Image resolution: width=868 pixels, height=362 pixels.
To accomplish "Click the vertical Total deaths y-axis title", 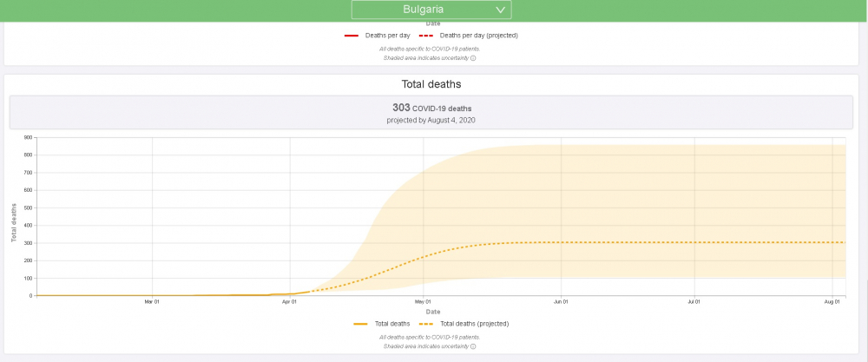I will point(15,223).
